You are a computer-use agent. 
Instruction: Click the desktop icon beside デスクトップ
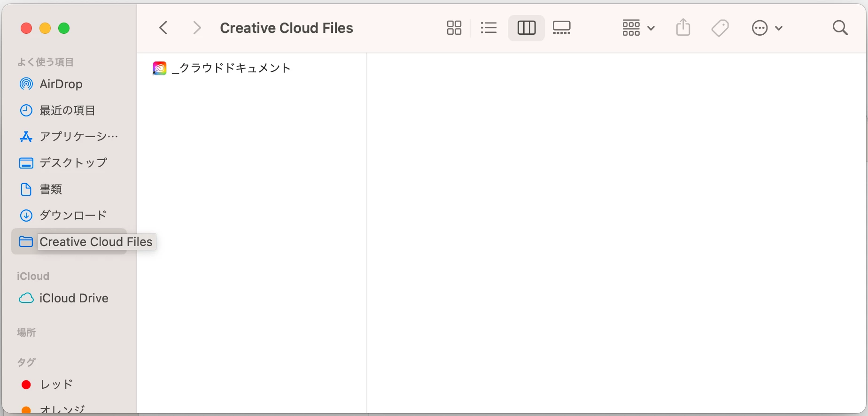[26, 163]
